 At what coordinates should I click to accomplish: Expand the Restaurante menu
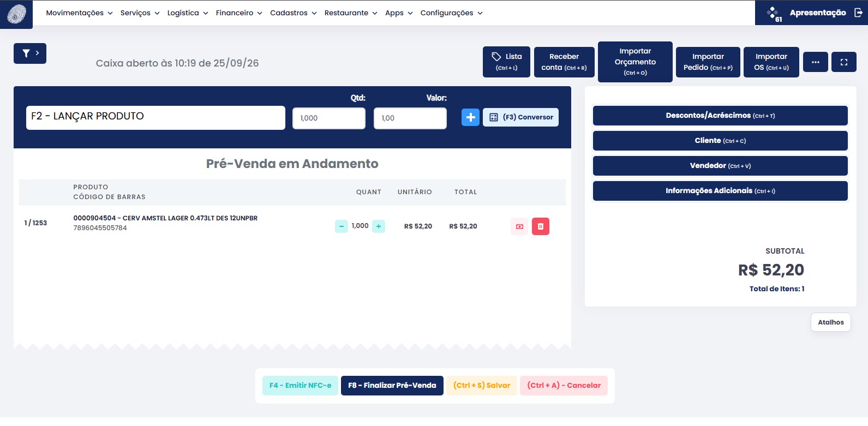pos(351,13)
